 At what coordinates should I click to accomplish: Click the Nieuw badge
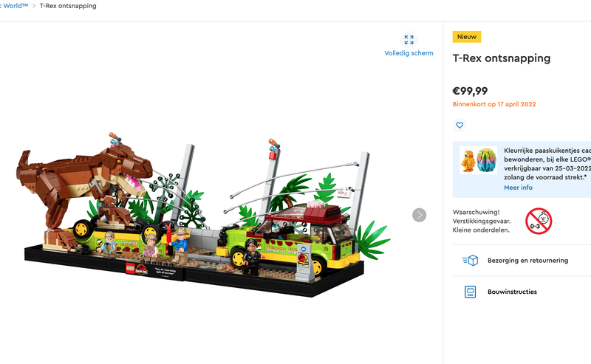click(467, 37)
